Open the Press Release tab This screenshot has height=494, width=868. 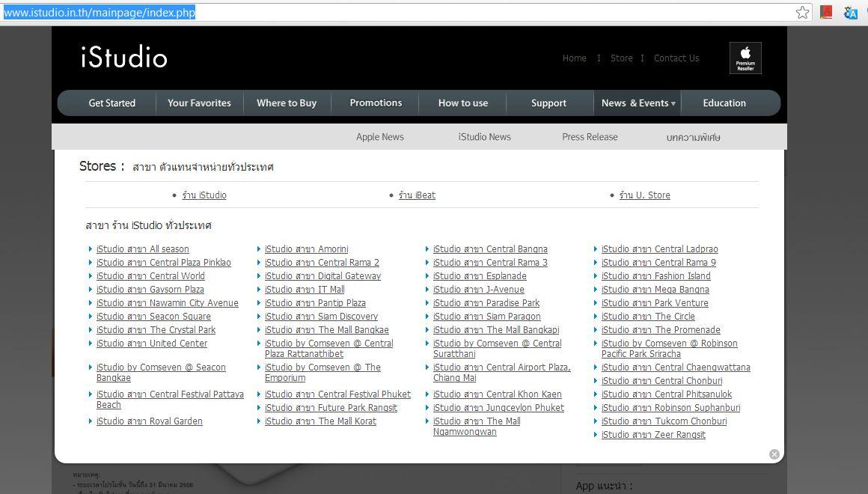(x=590, y=137)
